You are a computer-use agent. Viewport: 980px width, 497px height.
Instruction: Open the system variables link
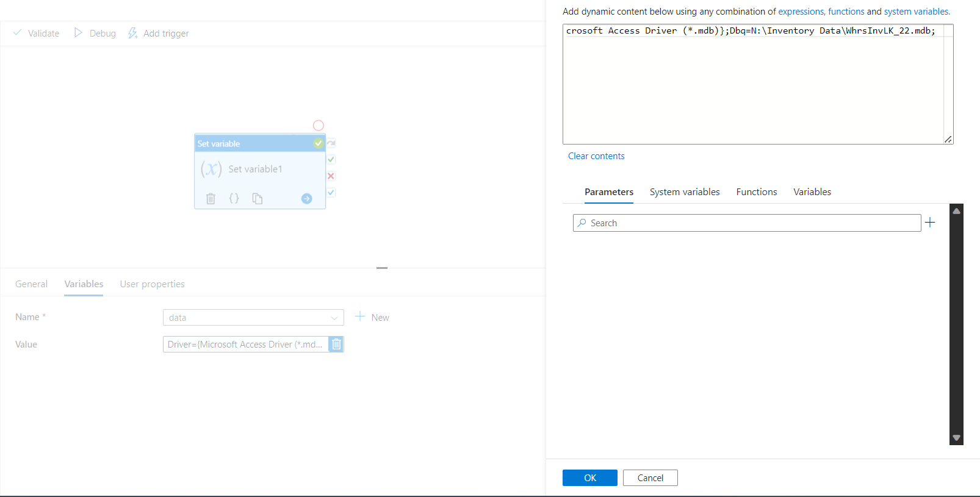pyautogui.click(x=917, y=12)
